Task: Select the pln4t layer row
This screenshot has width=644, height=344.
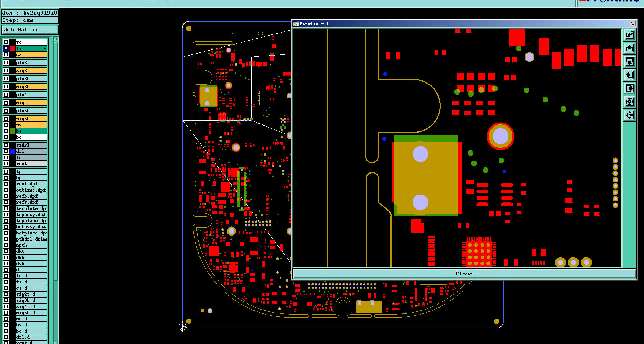Action: 31,95
